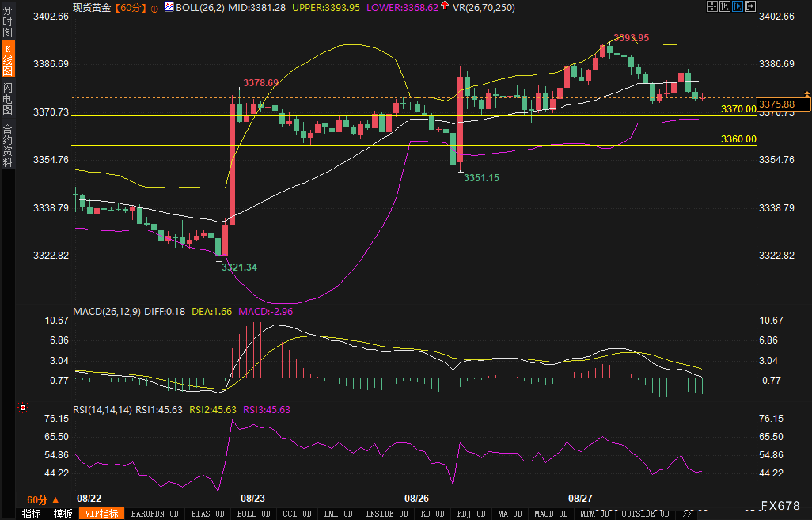Click the 3370.00 yellow horizontal price line label
Viewport: 812px width, 520px height.
[x=738, y=109]
